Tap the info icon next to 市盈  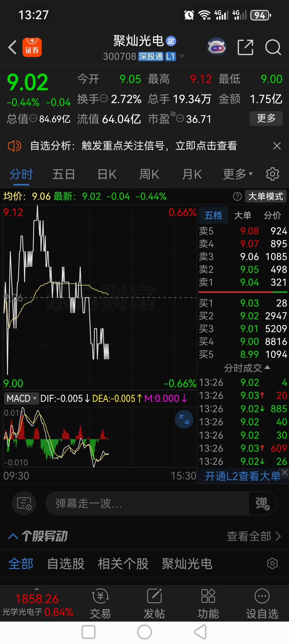coord(180,118)
